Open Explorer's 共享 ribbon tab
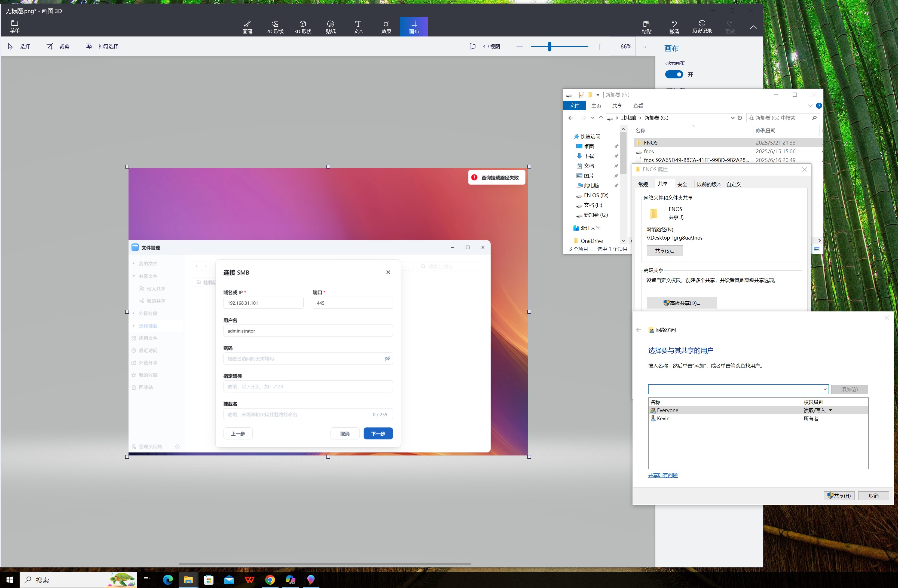898x588 pixels. tap(617, 106)
